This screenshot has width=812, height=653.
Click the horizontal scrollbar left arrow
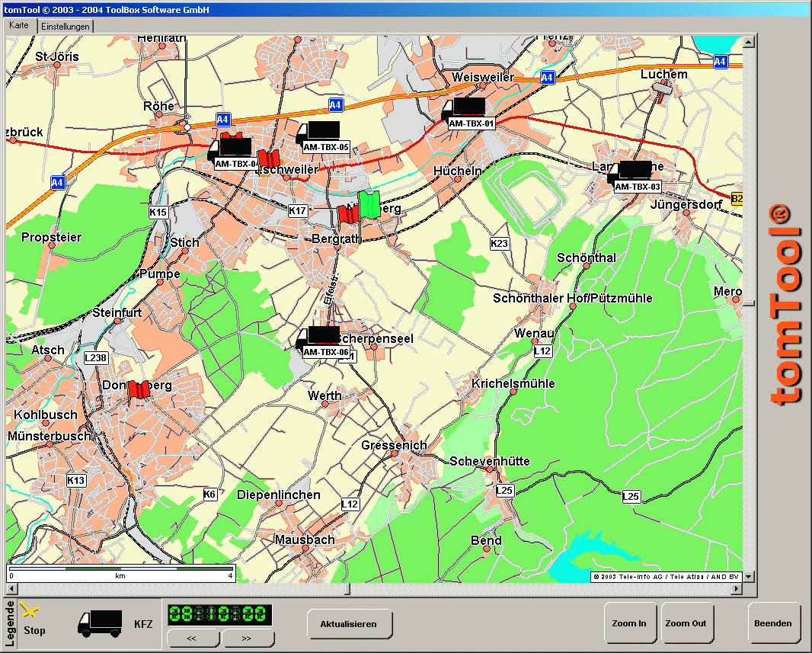(11, 589)
